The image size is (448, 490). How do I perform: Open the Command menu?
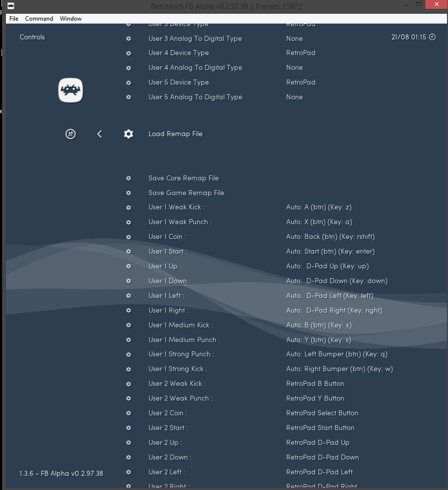39,19
